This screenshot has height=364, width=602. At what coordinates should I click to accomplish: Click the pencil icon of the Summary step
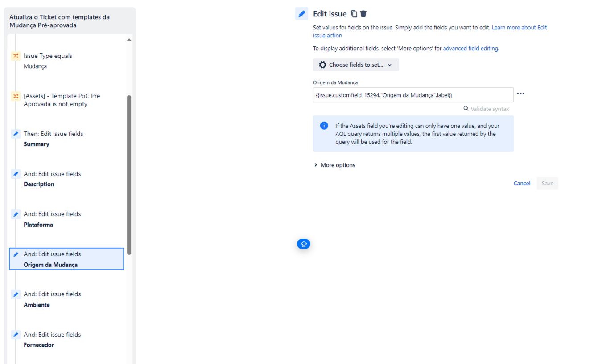pyautogui.click(x=16, y=134)
